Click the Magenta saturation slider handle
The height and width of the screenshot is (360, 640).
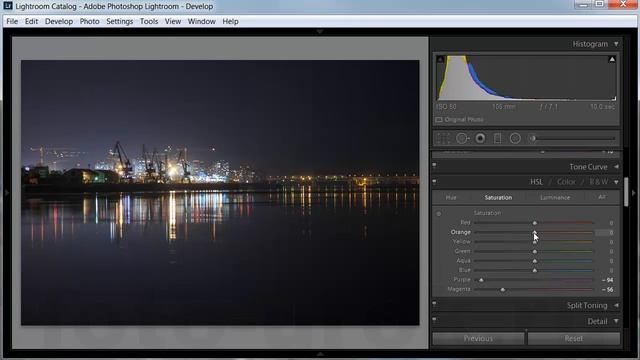pyautogui.click(x=503, y=289)
